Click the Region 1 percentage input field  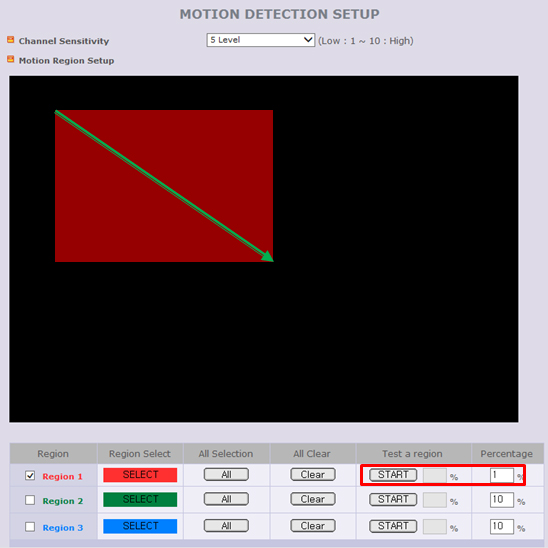(502, 475)
